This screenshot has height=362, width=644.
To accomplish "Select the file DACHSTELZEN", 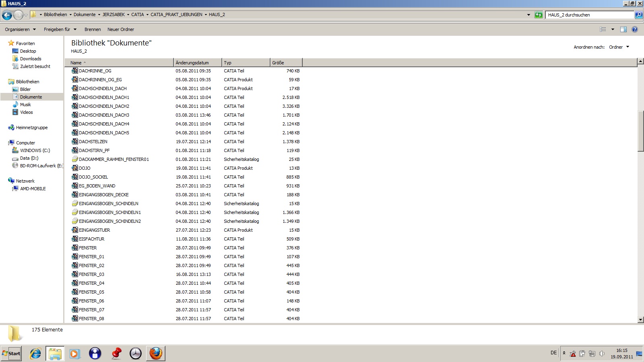I will pos(93,142).
